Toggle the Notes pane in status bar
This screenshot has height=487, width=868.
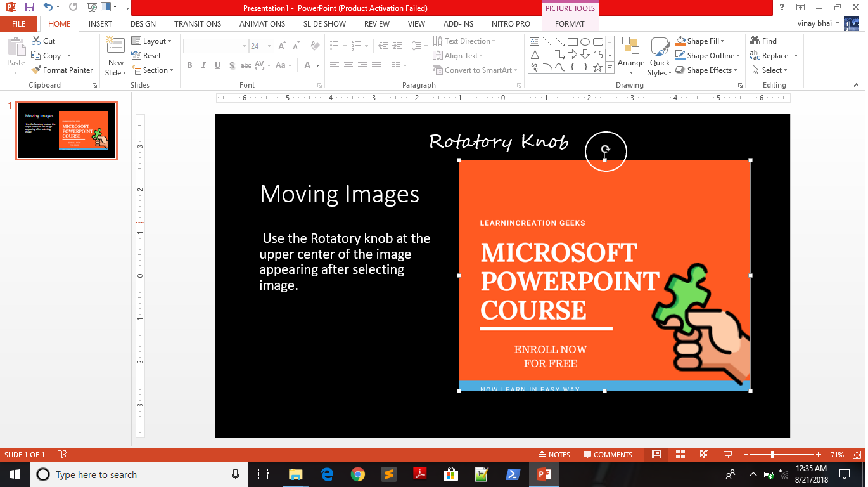554,455
